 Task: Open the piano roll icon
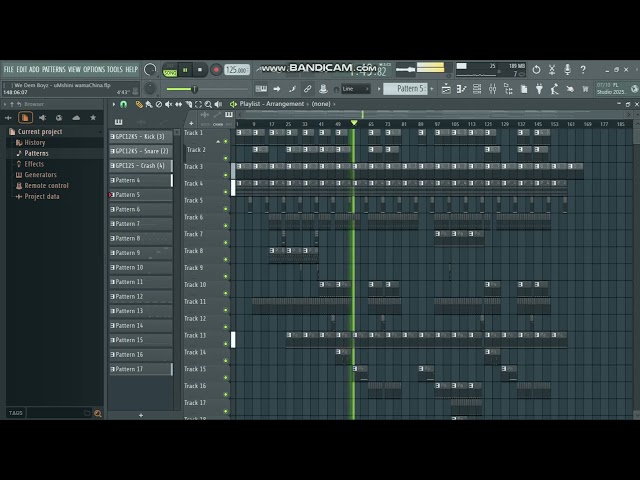coord(461,89)
